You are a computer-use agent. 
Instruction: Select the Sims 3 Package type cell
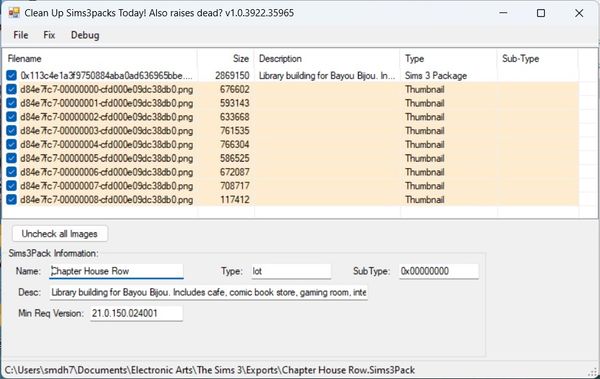point(436,75)
